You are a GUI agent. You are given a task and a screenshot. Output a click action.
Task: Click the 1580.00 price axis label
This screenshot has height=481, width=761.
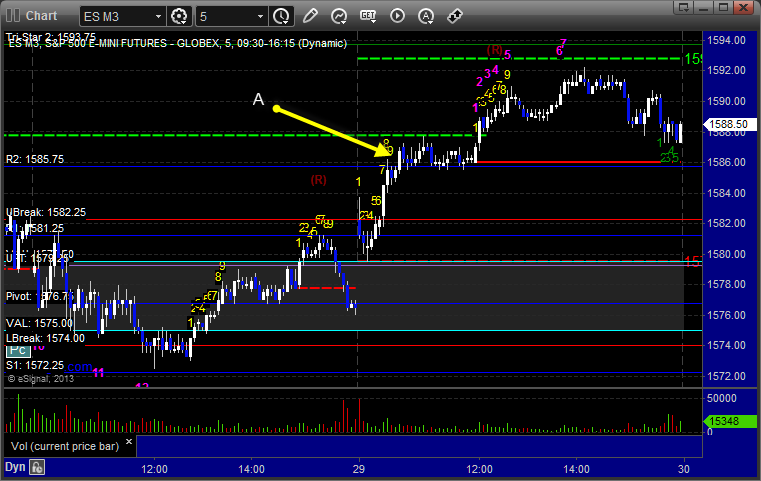tap(726, 254)
